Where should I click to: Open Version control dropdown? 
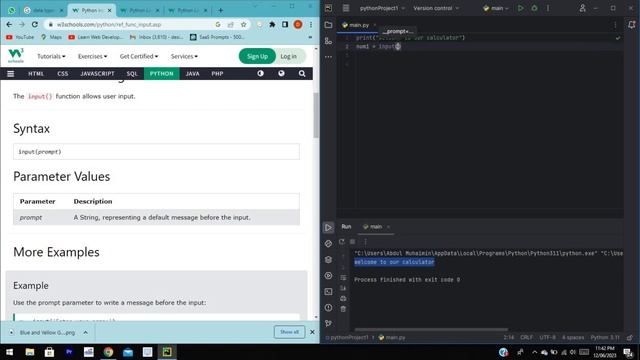tap(436, 8)
